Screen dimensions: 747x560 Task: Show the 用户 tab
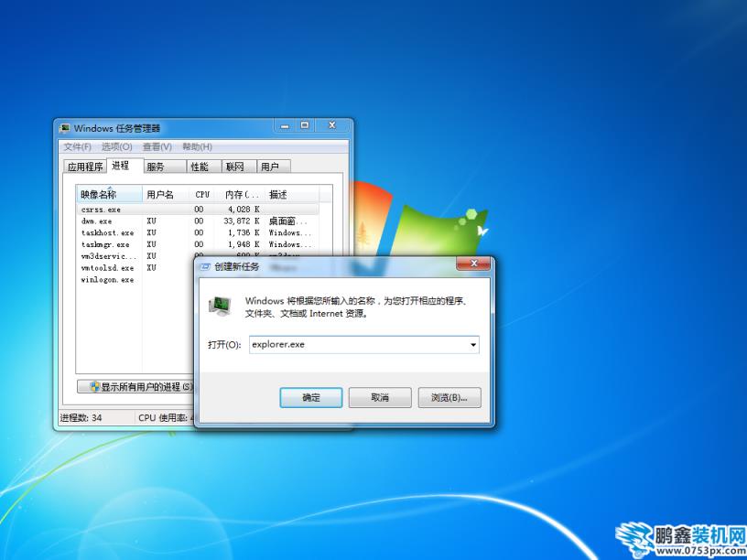(x=274, y=167)
